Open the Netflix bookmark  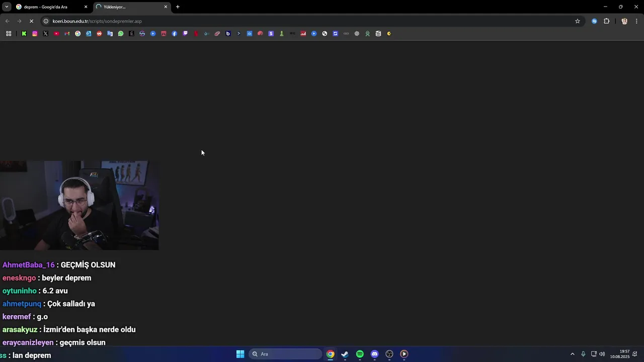196,34
